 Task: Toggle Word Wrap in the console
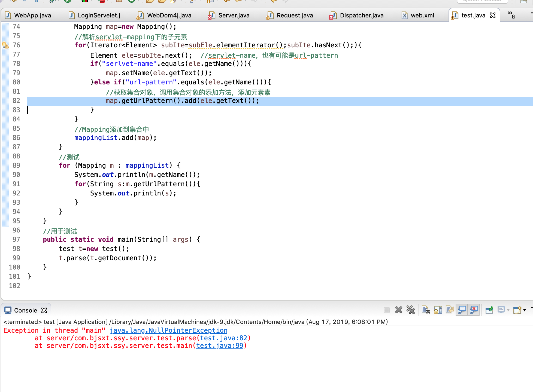coord(450,310)
